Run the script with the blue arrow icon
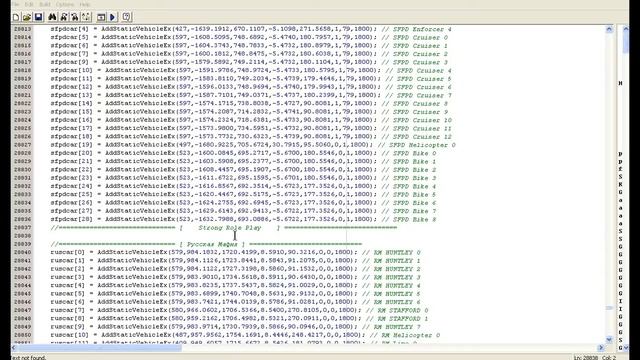Screen dimensions: 640x360 point(113,17)
